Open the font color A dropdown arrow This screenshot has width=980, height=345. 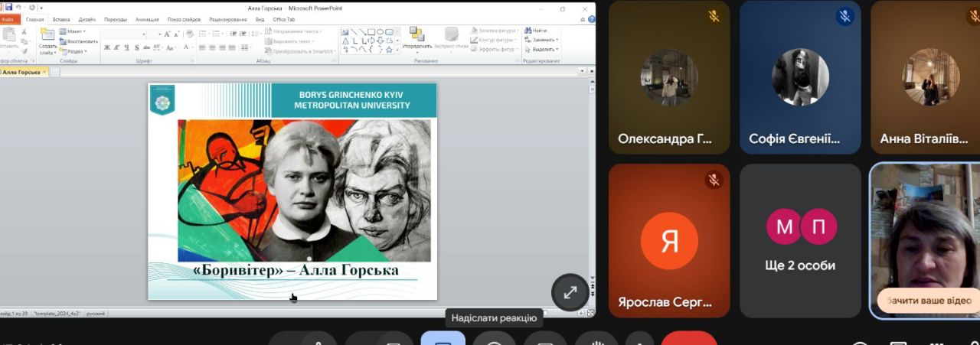coord(192,47)
